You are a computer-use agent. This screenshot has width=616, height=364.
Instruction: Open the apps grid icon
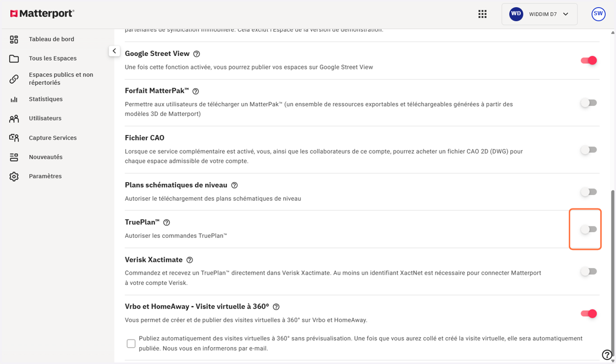click(483, 14)
